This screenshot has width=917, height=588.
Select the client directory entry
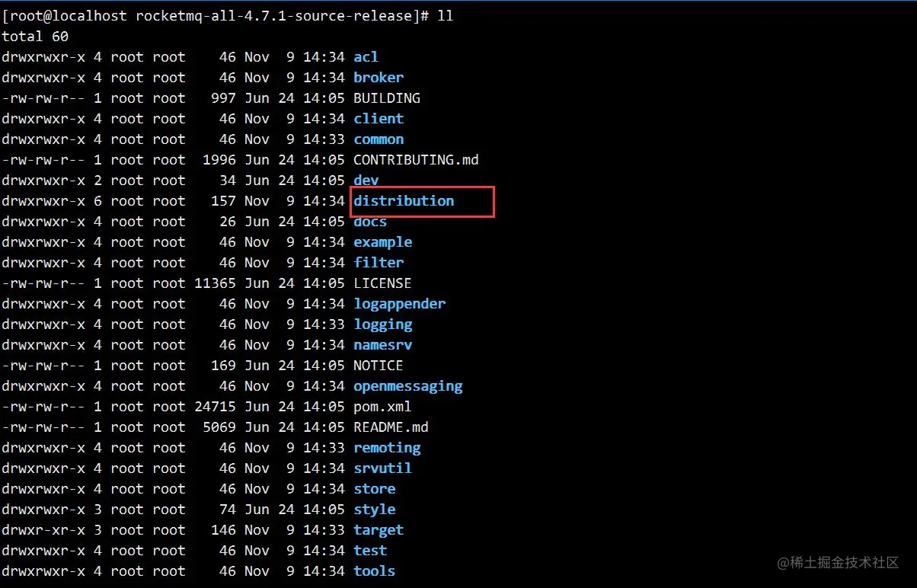(379, 119)
